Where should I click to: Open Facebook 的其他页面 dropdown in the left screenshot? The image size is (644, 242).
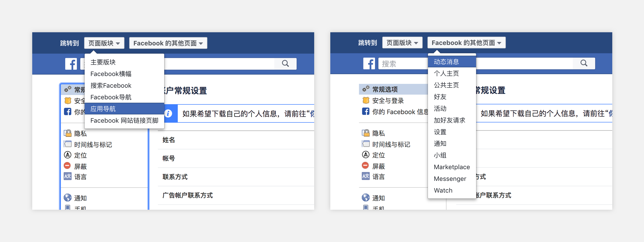(168, 43)
